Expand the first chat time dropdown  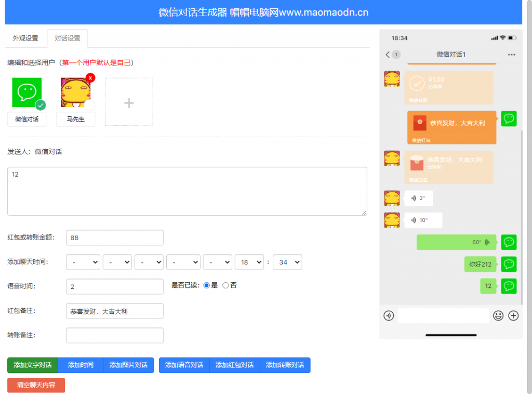click(83, 262)
